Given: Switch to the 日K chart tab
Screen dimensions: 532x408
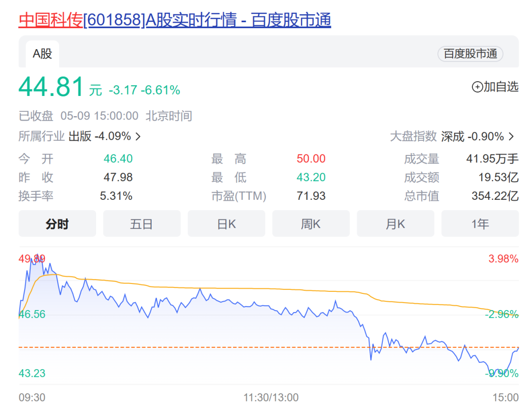Looking at the screenshot, I should coord(226,223).
